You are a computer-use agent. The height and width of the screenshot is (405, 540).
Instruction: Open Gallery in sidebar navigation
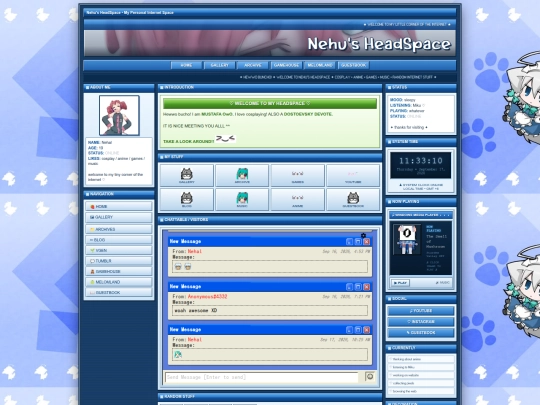click(x=119, y=217)
